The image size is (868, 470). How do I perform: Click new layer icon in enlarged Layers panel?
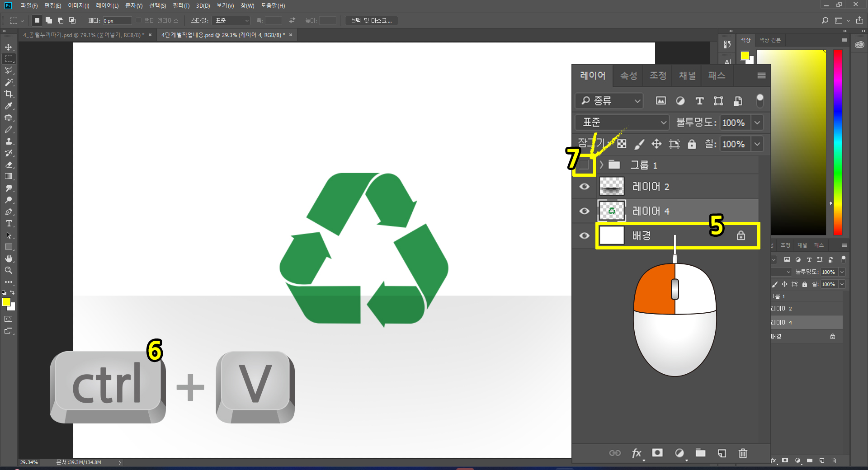click(x=722, y=453)
